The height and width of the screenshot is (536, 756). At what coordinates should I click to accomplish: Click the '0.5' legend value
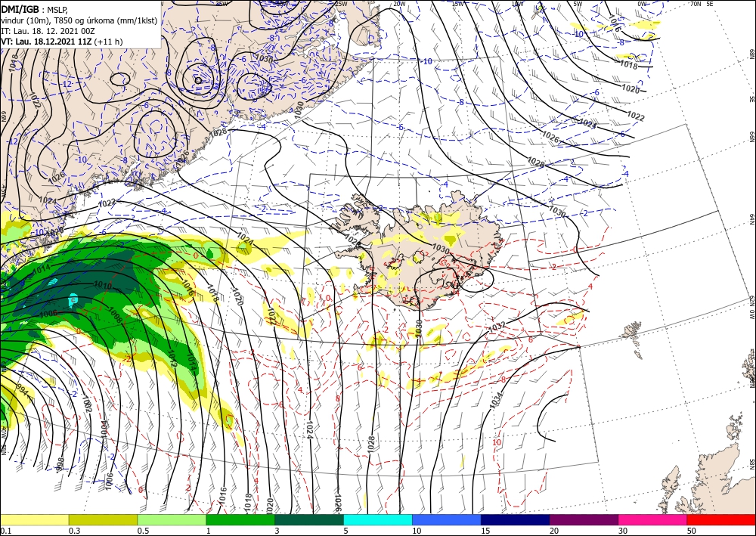point(143,531)
